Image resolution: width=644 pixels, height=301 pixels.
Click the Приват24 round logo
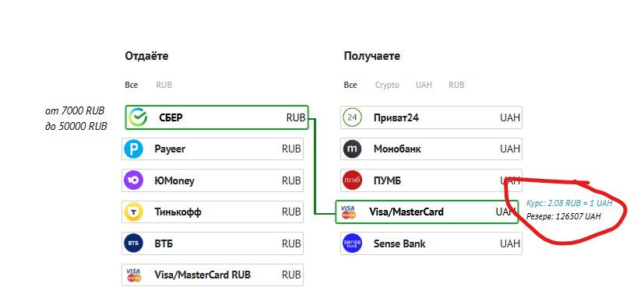[x=353, y=117]
